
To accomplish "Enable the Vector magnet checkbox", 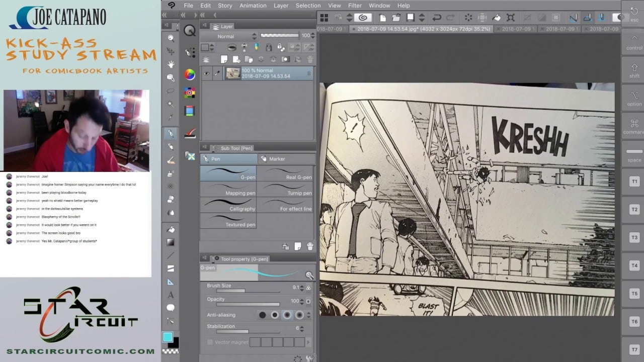I will coord(210,342).
